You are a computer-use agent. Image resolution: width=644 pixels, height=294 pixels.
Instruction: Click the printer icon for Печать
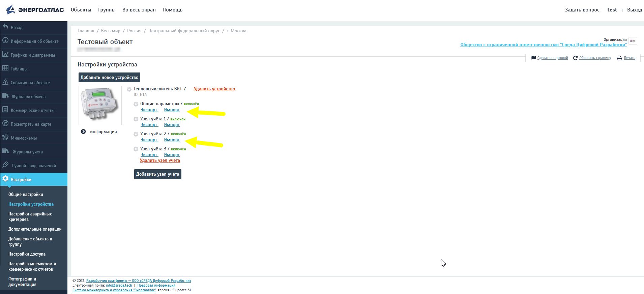coord(619,58)
